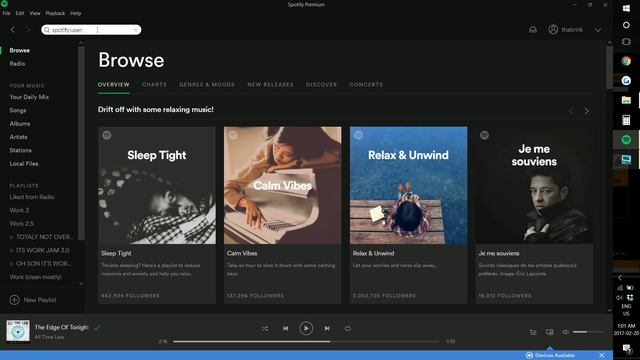The height and width of the screenshot is (360, 640).
Task: Open Your Daily Mix
Action: (29, 97)
